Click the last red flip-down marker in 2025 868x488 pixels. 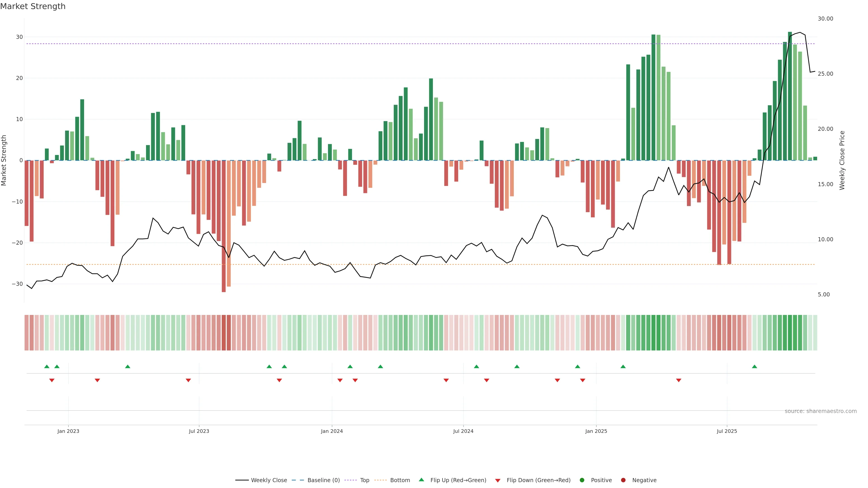click(x=679, y=380)
